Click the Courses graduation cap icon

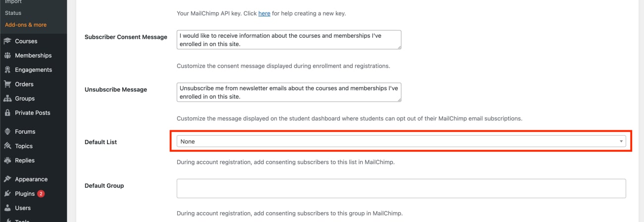7,41
